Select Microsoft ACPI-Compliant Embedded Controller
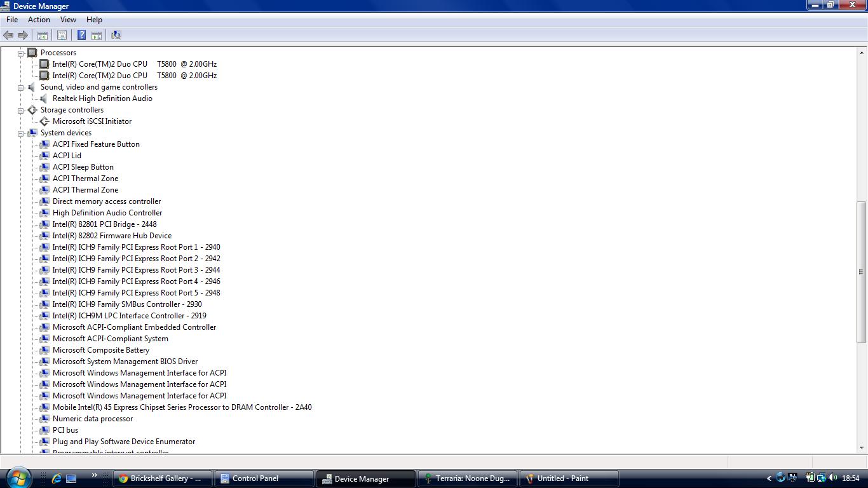The height and width of the screenshot is (488, 868). pos(135,327)
